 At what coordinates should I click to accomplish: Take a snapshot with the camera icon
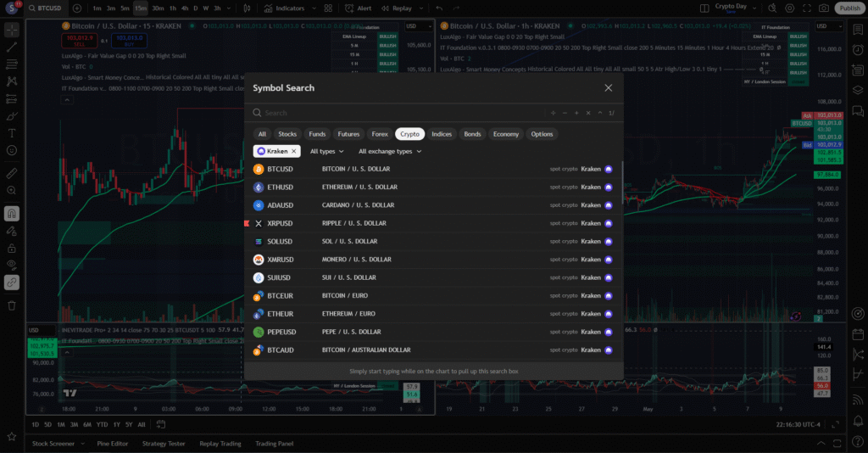point(824,8)
